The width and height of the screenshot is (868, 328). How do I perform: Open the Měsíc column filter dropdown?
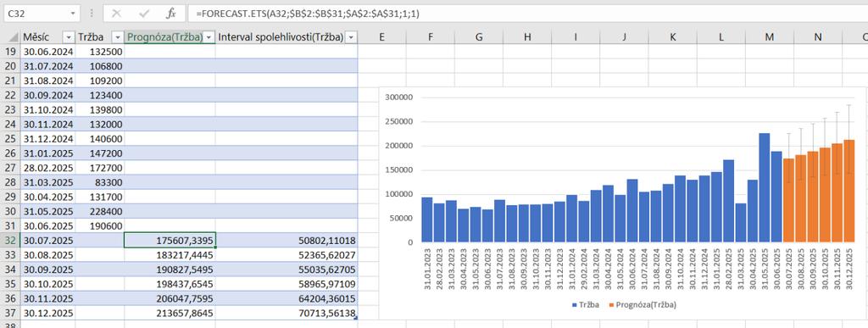point(69,37)
